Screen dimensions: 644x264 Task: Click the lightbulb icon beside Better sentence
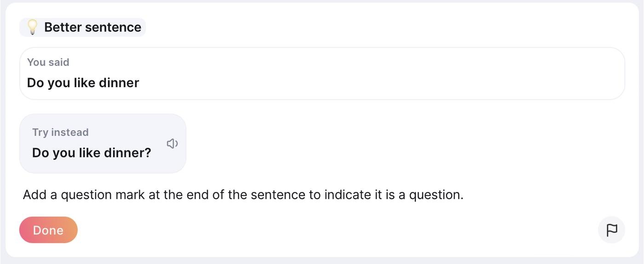32,27
